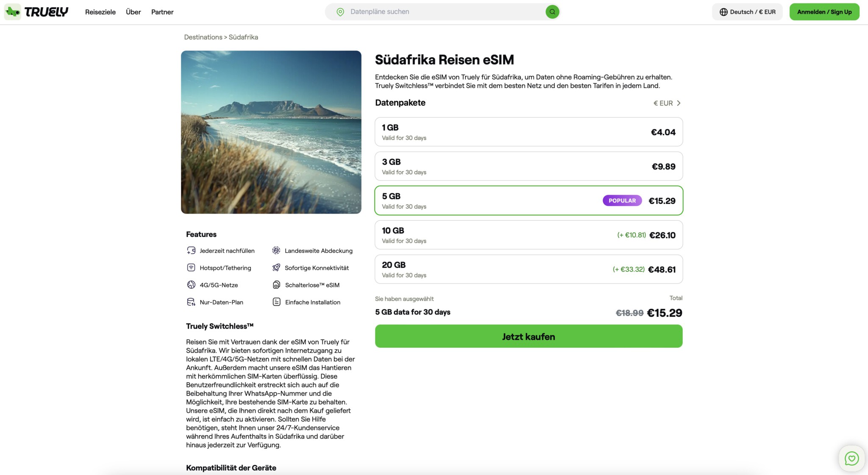Viewport: 868px width, 475px height.
Task: Choose the 20 GB package for €48.61
Action: (x=529, y=269)
